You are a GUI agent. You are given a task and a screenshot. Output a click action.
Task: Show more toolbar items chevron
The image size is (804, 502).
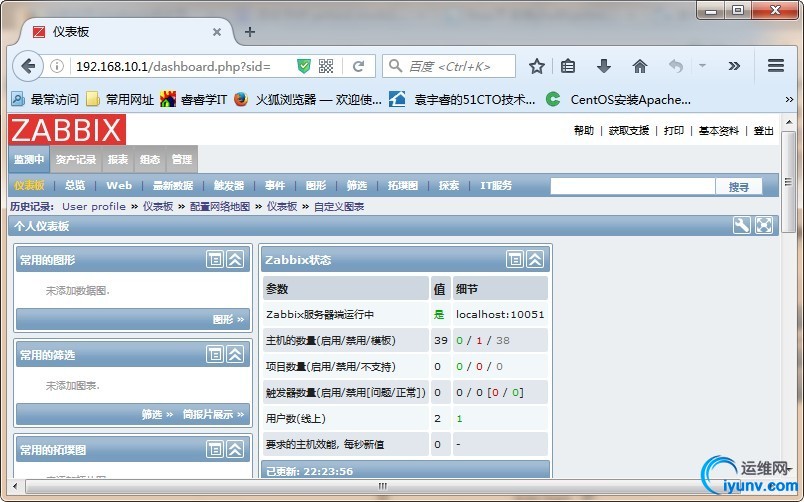click(x=734, y=66)
